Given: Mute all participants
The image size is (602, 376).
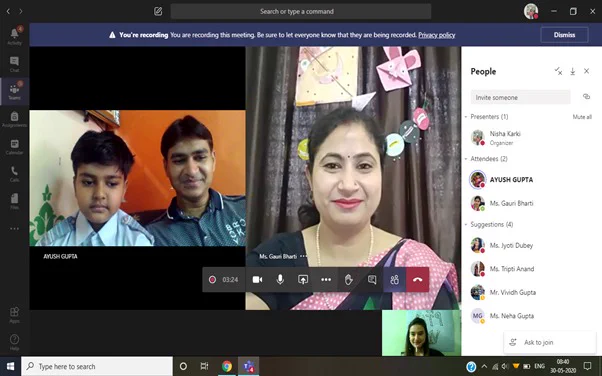Looking at the screenshot, I should pos(582,117).
